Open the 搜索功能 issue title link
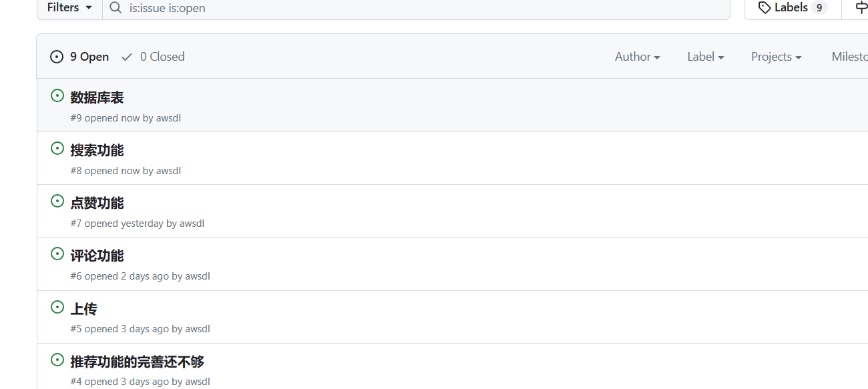868x389 pixels. (x=97, y=150)
